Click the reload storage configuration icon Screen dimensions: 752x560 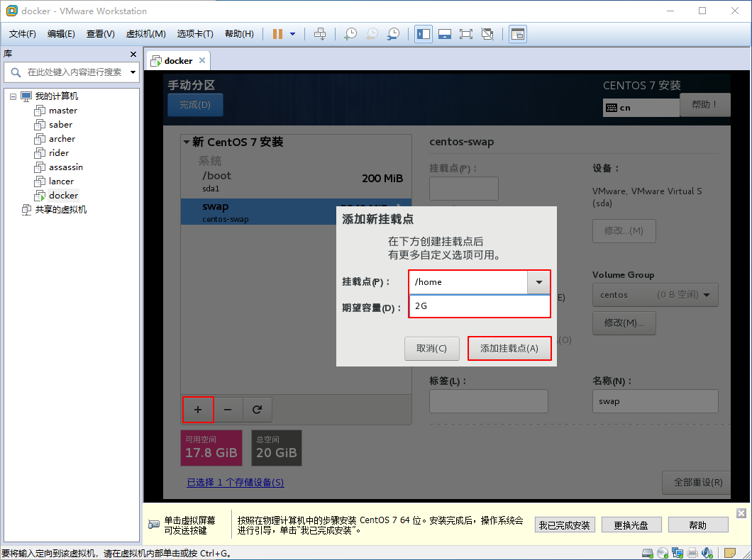click(258, 409)
